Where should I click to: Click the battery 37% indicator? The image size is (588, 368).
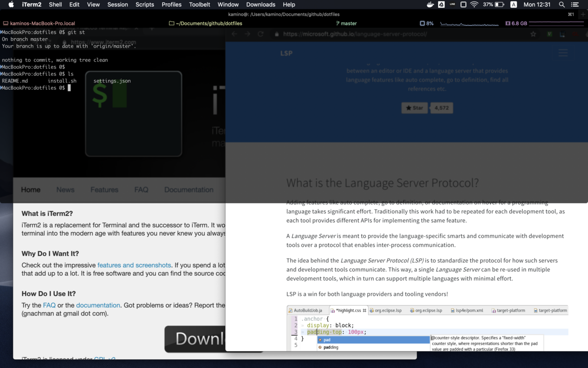493,4
